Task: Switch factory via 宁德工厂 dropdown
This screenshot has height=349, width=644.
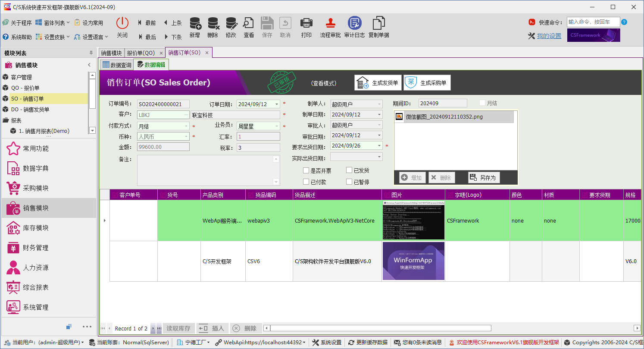Action: pyautogui.click(x=194, y=343)
